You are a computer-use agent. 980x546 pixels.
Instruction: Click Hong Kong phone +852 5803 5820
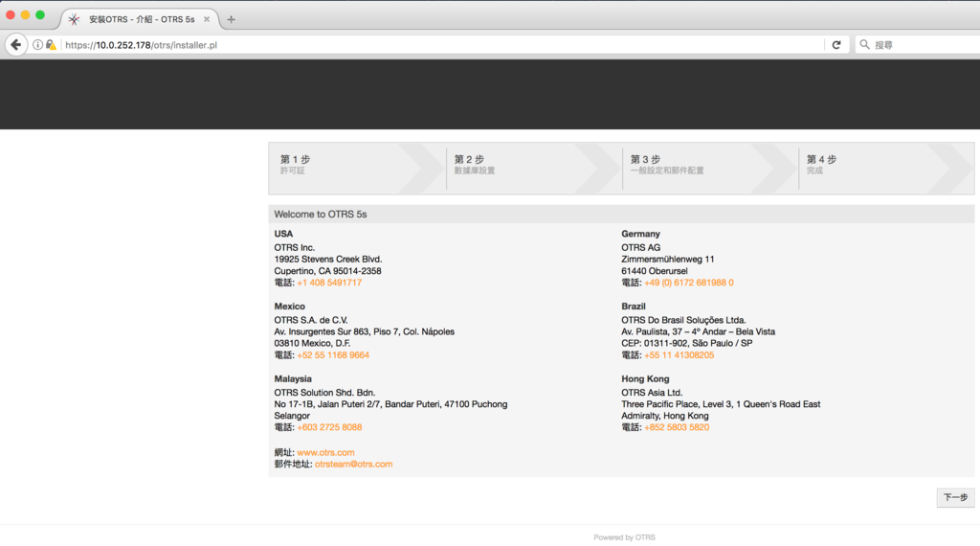click(x=677, y=428)
